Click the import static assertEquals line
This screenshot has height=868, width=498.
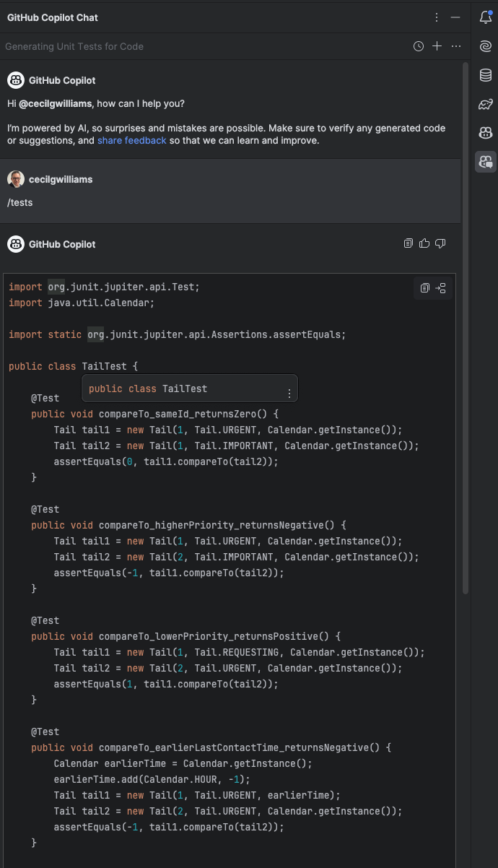[178, 334]
